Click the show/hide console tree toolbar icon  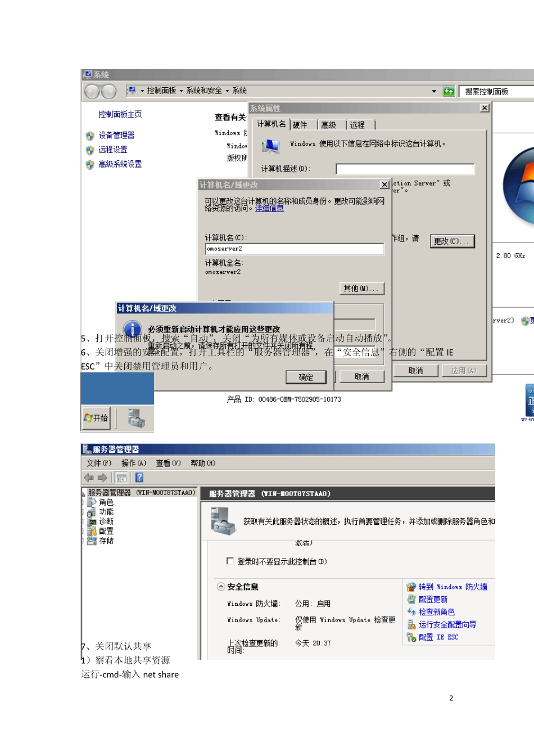pyautogui.click(x=121, y=478)
